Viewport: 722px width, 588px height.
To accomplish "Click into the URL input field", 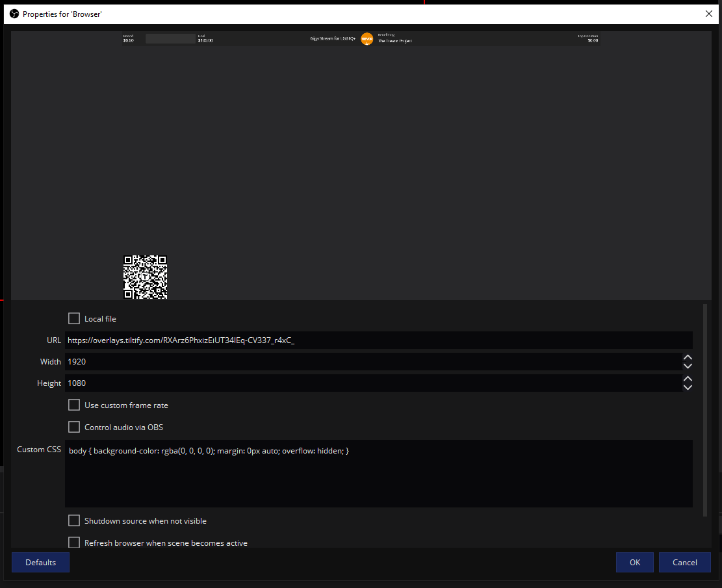I will point(378,340).
